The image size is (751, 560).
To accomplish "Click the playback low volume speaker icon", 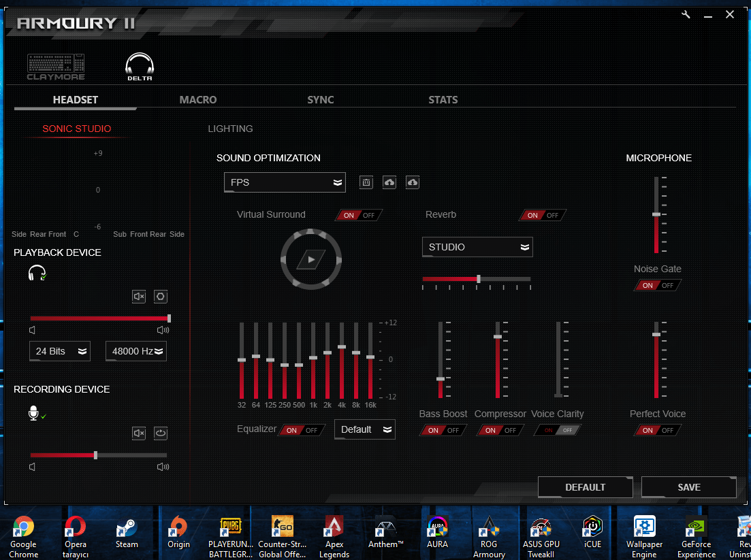I will coord(32,330).
